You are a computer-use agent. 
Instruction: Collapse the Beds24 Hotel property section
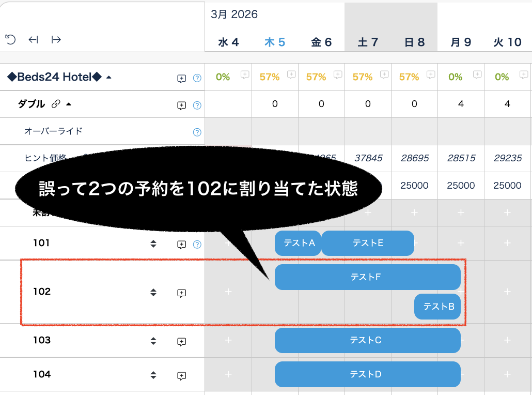coord(108,78)
